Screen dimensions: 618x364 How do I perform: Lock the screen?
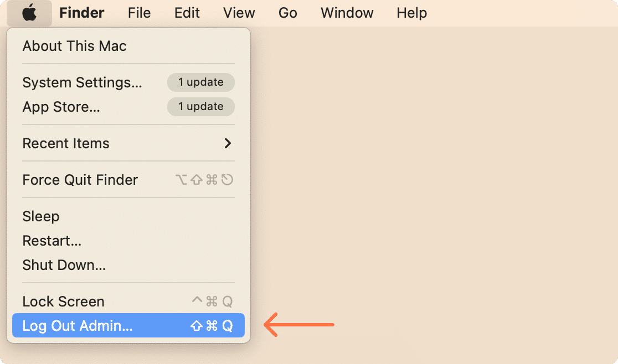tap(63, 301)
